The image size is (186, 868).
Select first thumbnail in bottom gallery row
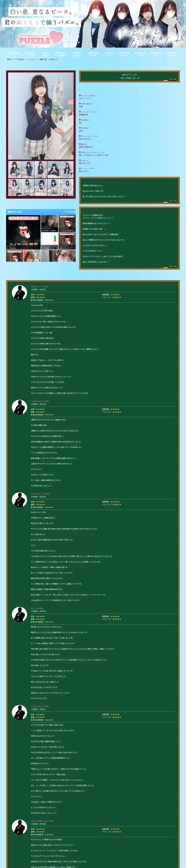[x=14, y=187]
